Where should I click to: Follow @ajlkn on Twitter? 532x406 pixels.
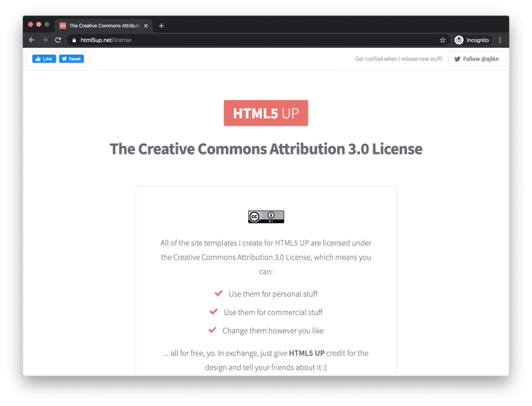(x=477, y=59)
